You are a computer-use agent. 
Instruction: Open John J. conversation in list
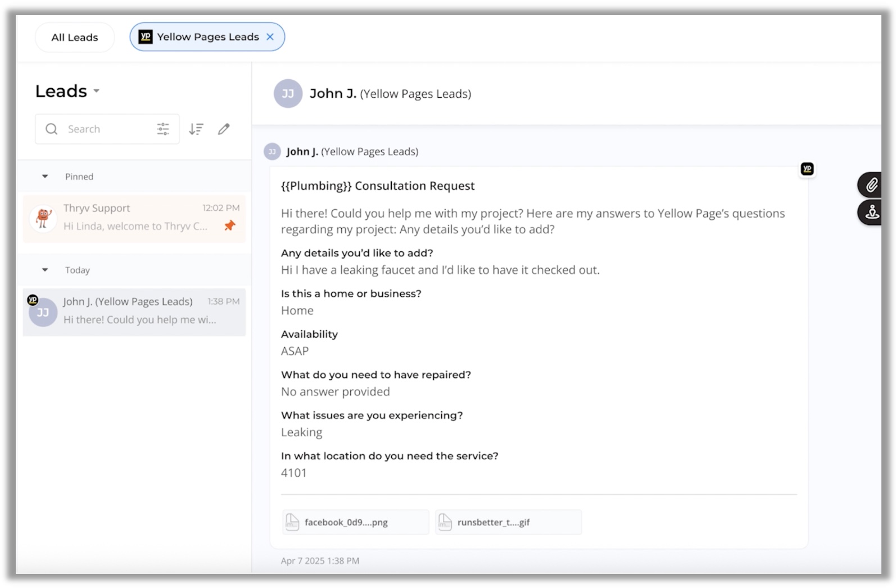135,312
